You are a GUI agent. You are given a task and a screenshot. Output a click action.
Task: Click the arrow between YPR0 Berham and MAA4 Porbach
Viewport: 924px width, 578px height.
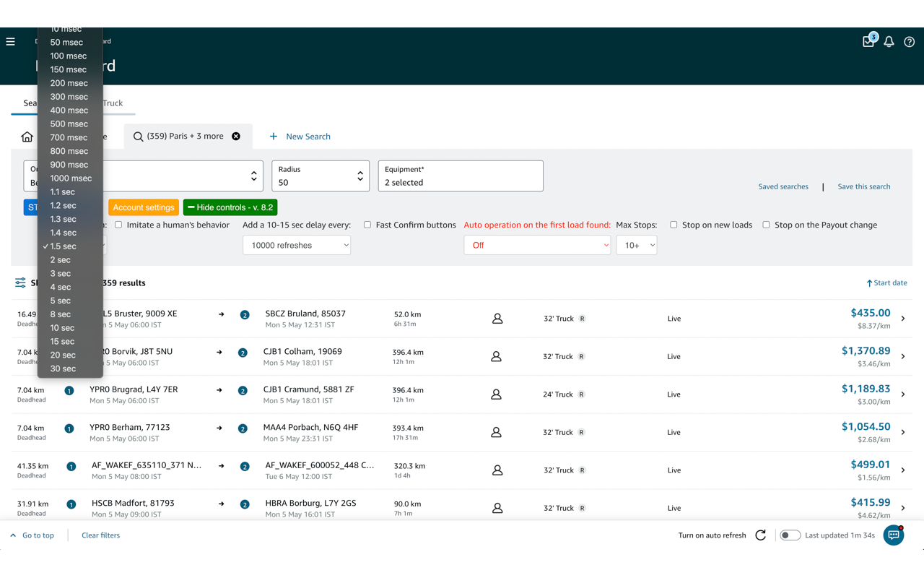(219, 428)
